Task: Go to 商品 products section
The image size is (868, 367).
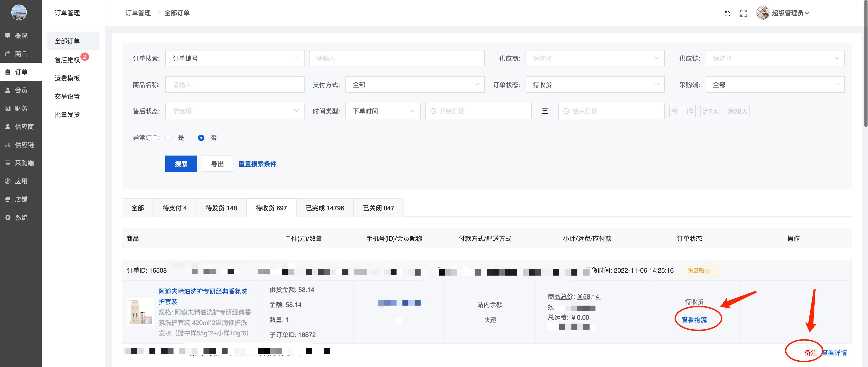Action: coord(21,54)
